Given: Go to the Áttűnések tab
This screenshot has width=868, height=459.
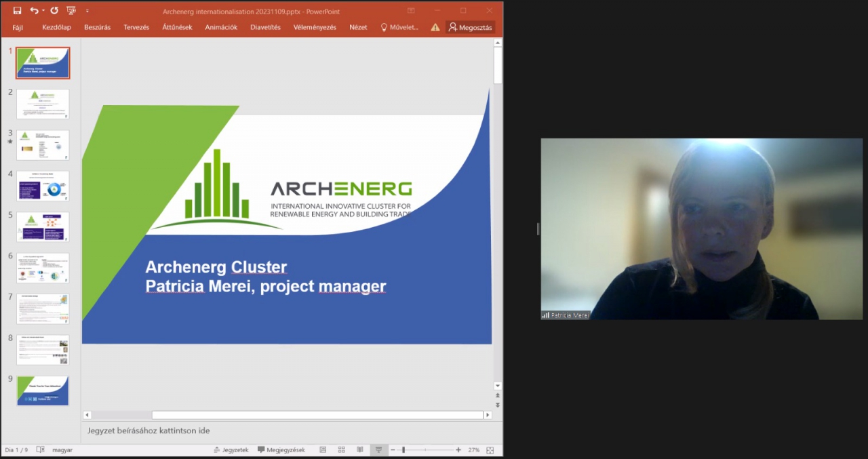Looking at the screenshot, I should point(177,28).
